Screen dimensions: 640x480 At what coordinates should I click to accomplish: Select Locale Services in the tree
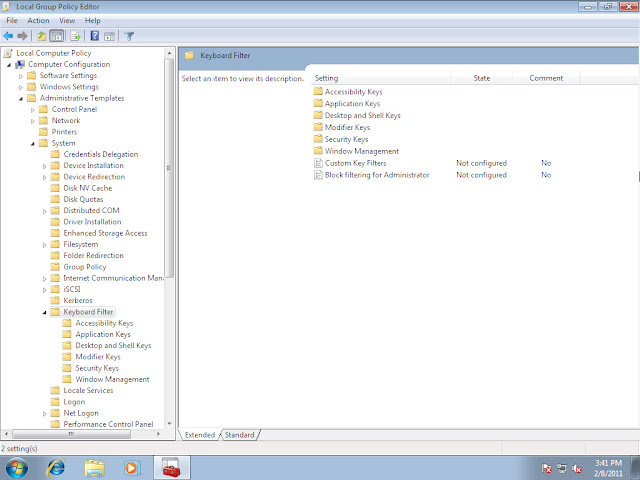(88, 391)
